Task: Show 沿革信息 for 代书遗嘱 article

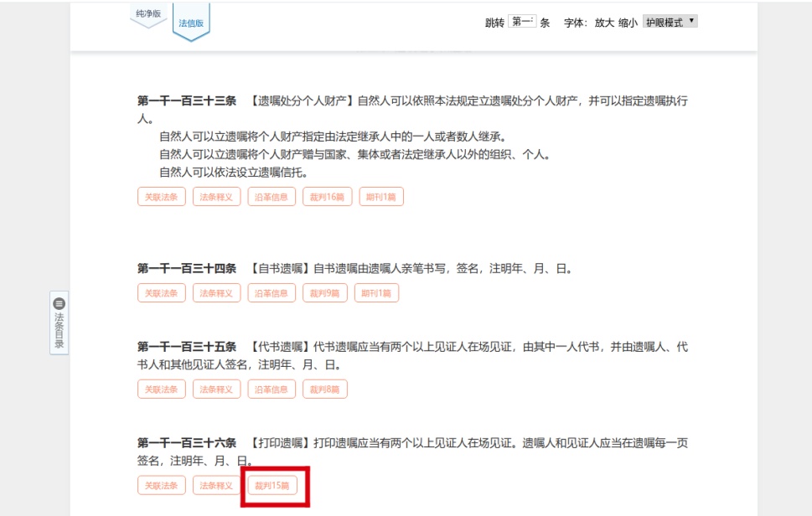Action: (x=272, y=389)
